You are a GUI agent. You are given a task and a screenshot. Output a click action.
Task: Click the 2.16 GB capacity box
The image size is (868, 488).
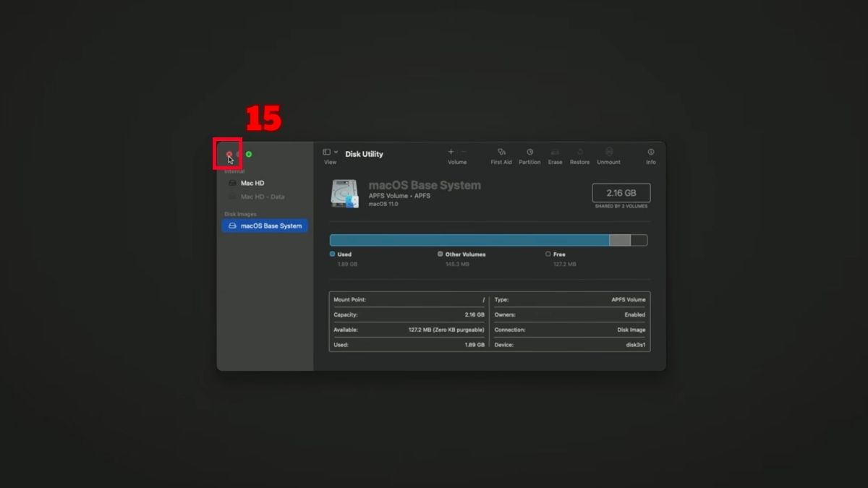click(x=621, y=193)
